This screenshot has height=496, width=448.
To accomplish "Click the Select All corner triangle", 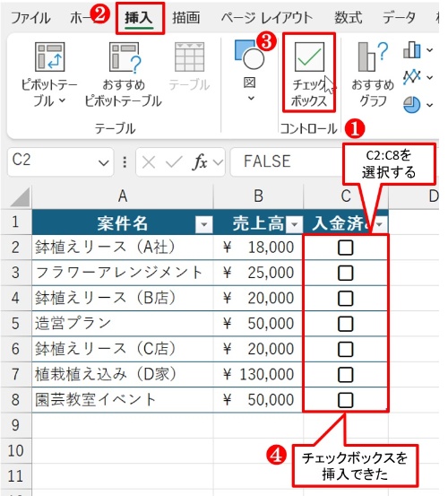I will (x=20, y=197).
